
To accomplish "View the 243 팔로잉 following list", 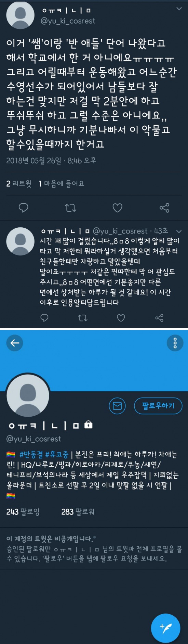I will point(23,512).
